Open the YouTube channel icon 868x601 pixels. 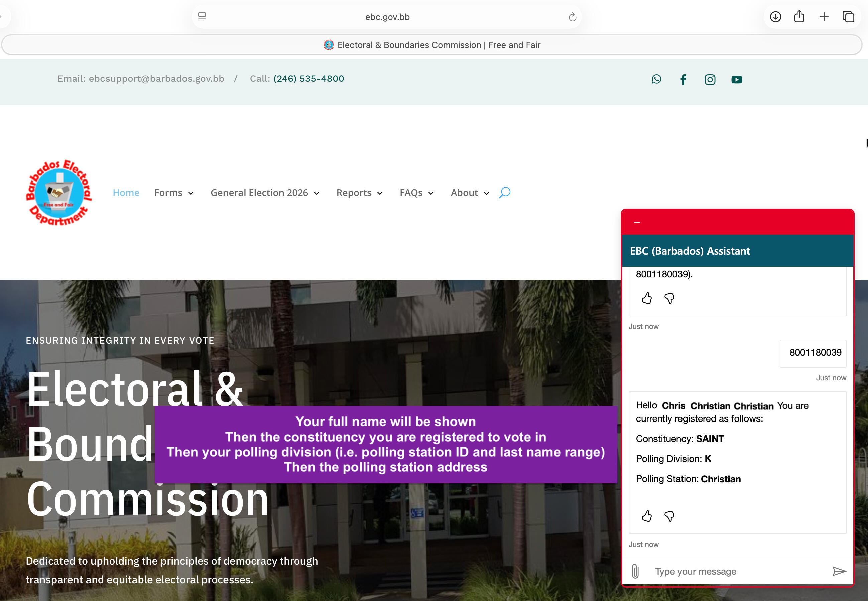tap(737, 80)
